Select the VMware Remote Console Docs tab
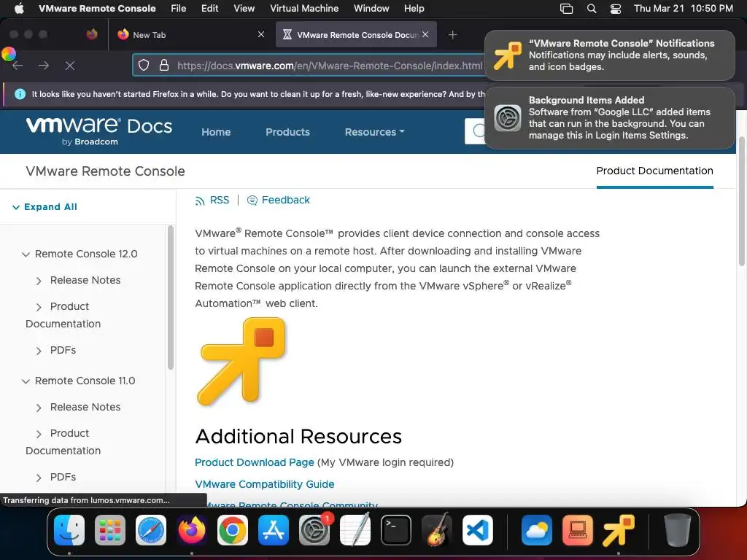747x560 pixels. [356, 34]
